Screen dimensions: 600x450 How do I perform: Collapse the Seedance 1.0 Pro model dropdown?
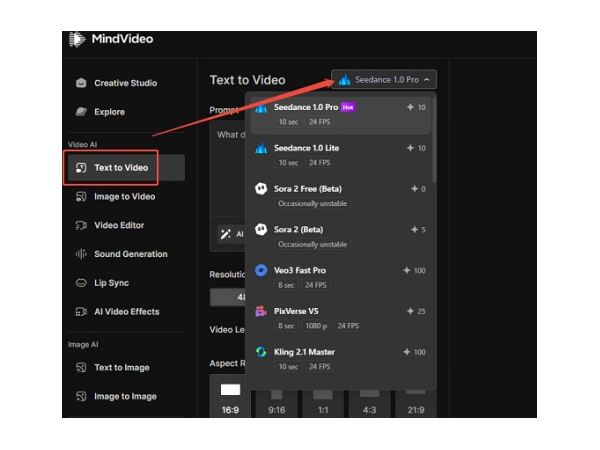coord(384,80)
